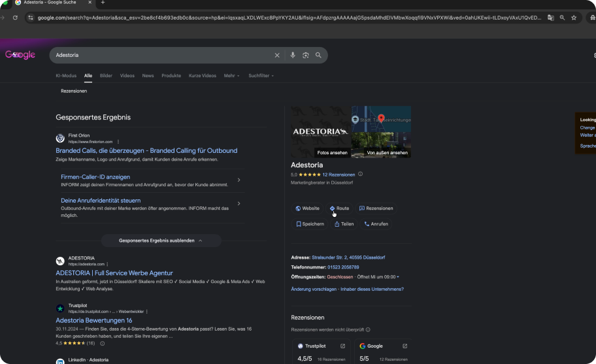The width and height of the screenshot is (596, 364).
Task: Click the 12 Rezensionen link under Adestoria
Action: [339, 174]
